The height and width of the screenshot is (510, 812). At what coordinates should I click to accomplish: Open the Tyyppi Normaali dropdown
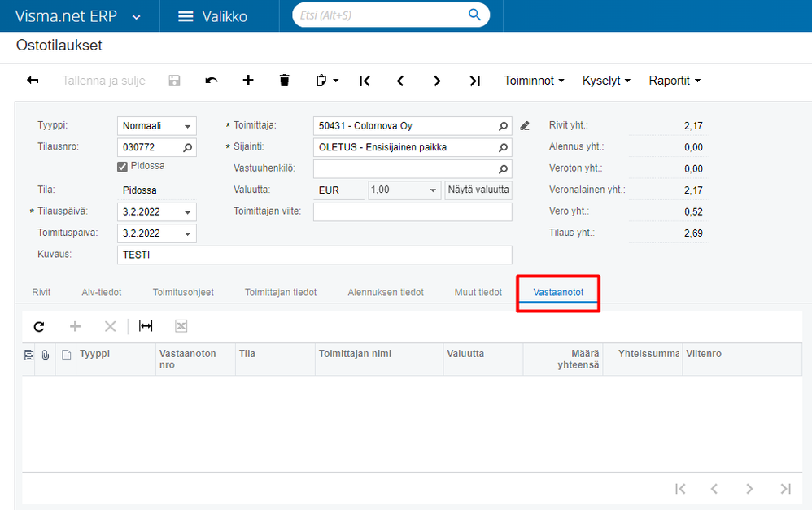[187, 126]
